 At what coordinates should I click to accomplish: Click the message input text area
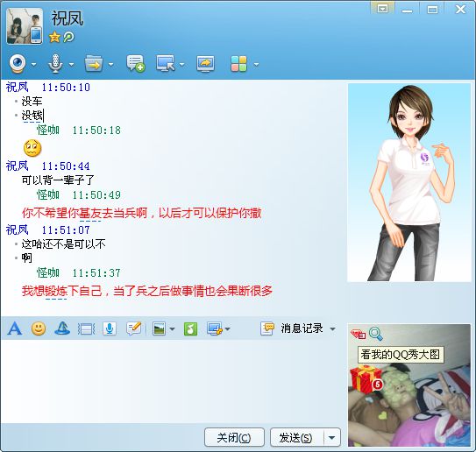[173, 381]
